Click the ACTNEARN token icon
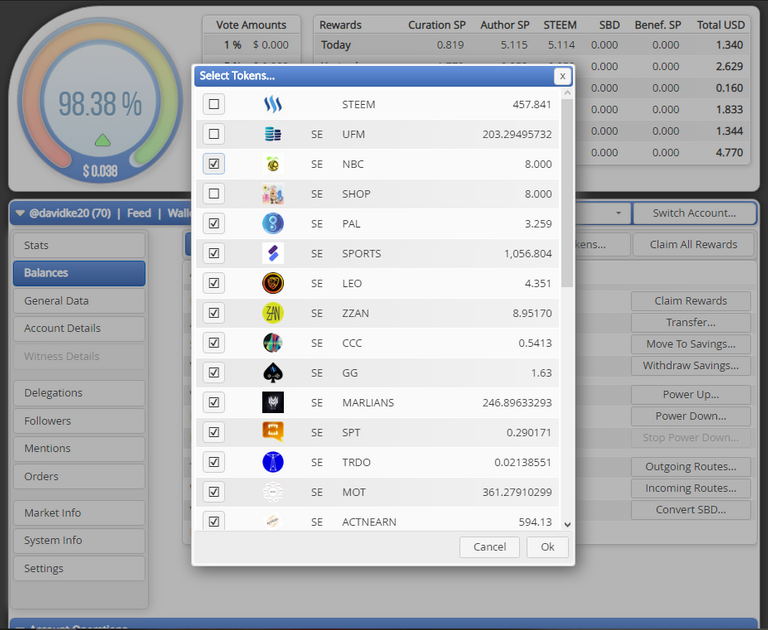The width and height of the screenshot is (768, 630). click(x=273, y=521)
